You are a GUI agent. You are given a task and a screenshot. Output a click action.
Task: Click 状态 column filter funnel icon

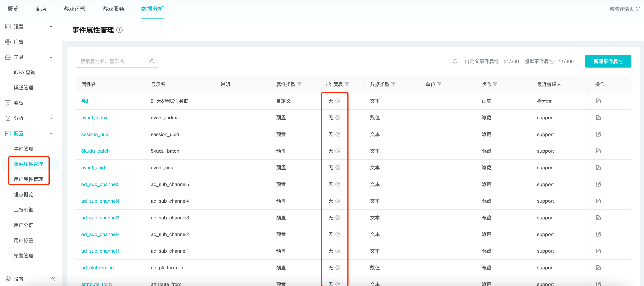(495, 84)
